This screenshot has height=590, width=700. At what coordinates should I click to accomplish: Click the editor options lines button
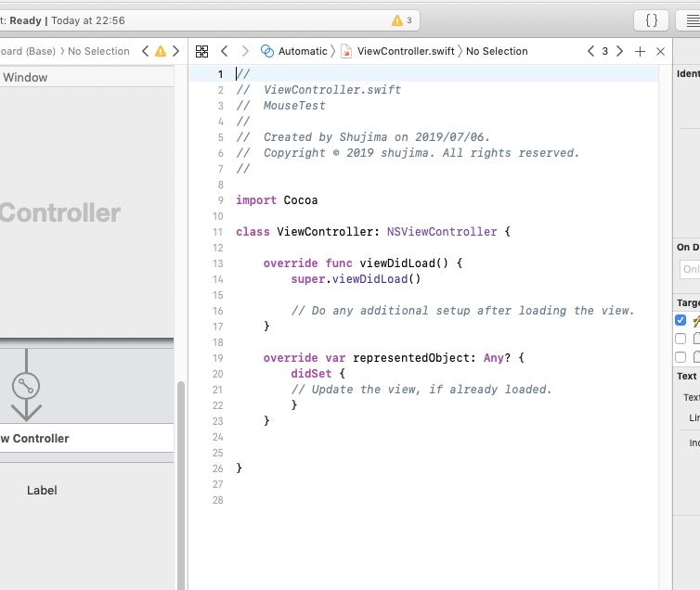(691, 20)
